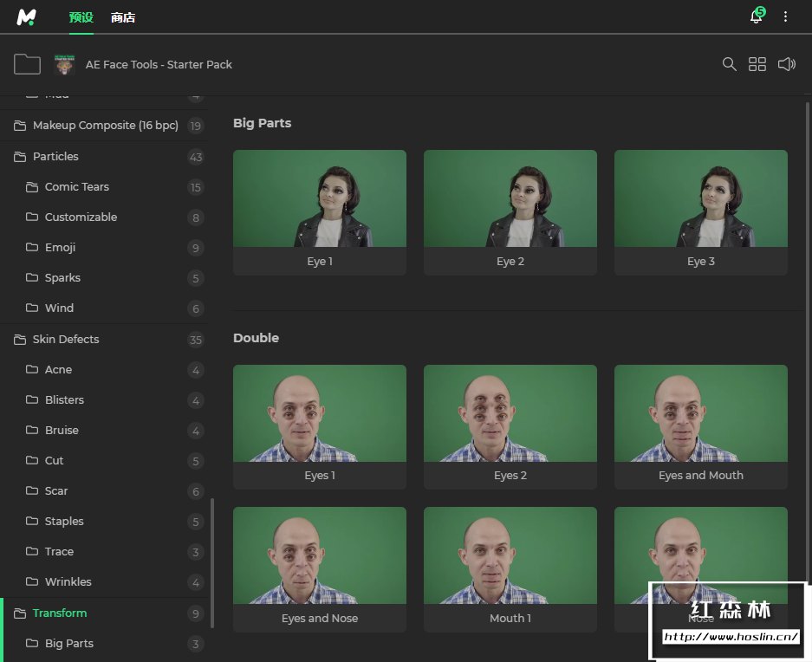Click the Motion Bro logo icon
Screen dimensions: 812x662
tap(28, 17)
